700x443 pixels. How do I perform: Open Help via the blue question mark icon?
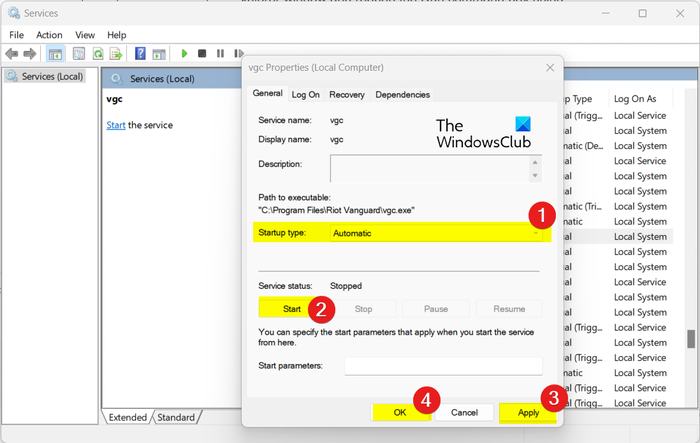tap(140, 54)
